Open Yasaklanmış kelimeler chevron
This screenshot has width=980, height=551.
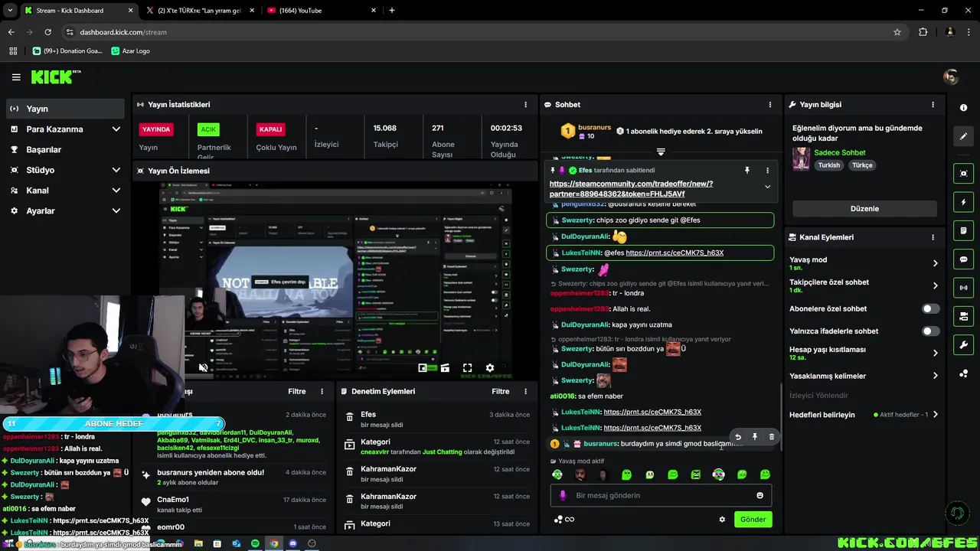935,376
